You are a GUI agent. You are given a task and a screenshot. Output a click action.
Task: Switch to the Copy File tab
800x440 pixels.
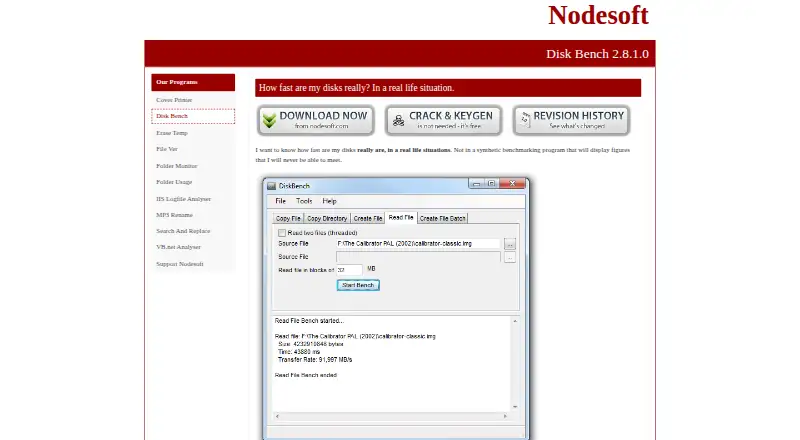pos(288,218)
